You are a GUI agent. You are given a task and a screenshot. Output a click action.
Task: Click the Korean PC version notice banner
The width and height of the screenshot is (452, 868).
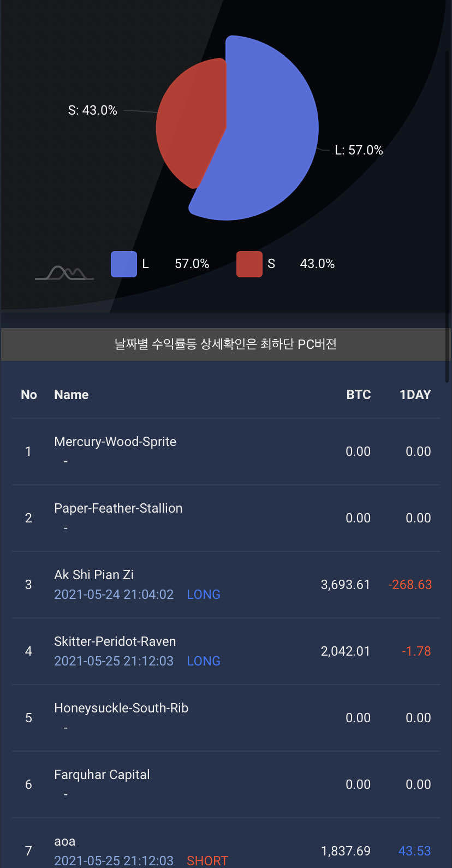[x=225, y=344]
